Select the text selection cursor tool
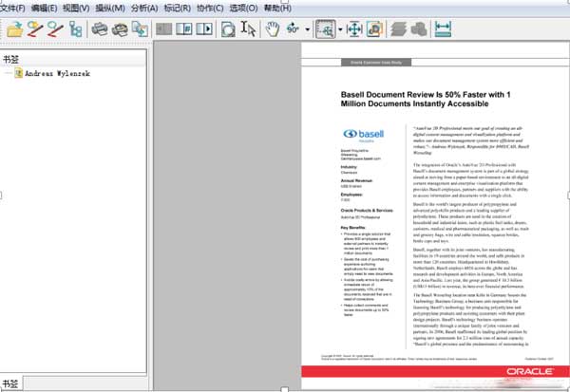 (x=248, y=29)
